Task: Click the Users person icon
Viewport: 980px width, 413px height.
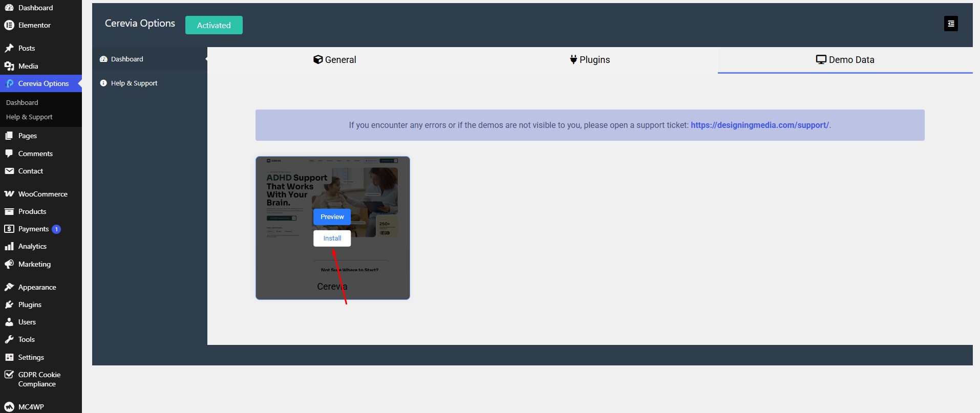Action: pos(9,322)
